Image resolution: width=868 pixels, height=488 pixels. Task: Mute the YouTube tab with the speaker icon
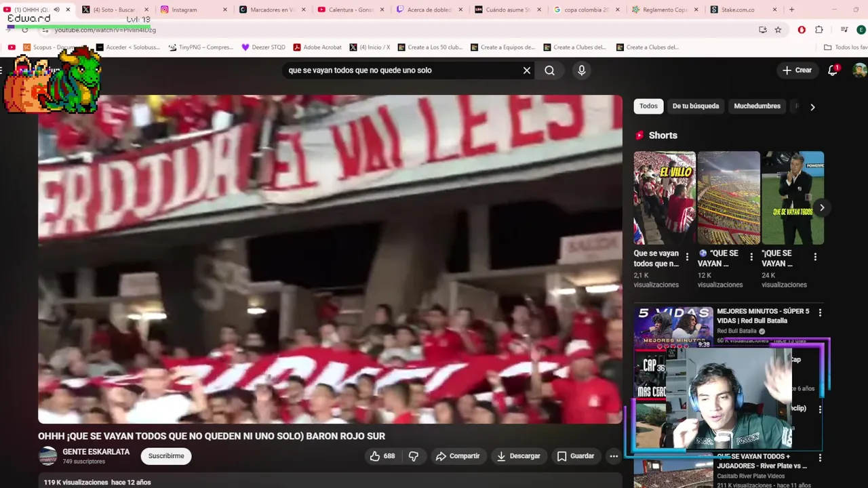pos(56,9)
